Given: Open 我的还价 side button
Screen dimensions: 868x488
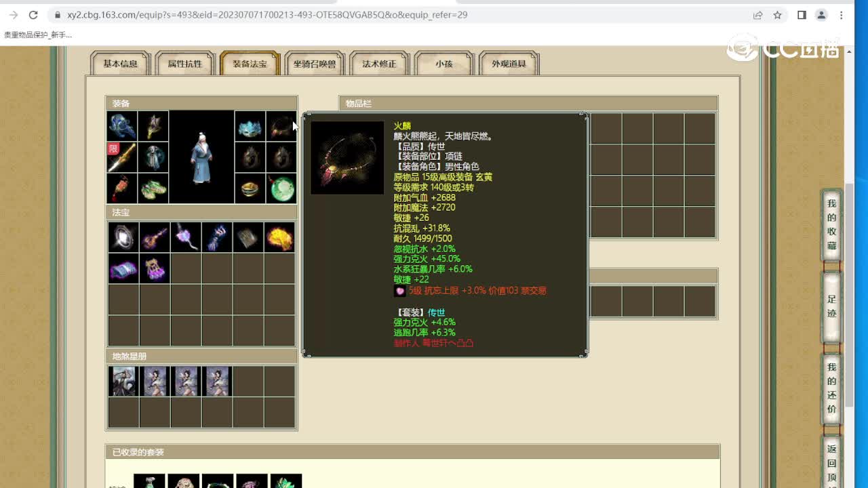Looking at the screenshot, I should pos(831,388).
